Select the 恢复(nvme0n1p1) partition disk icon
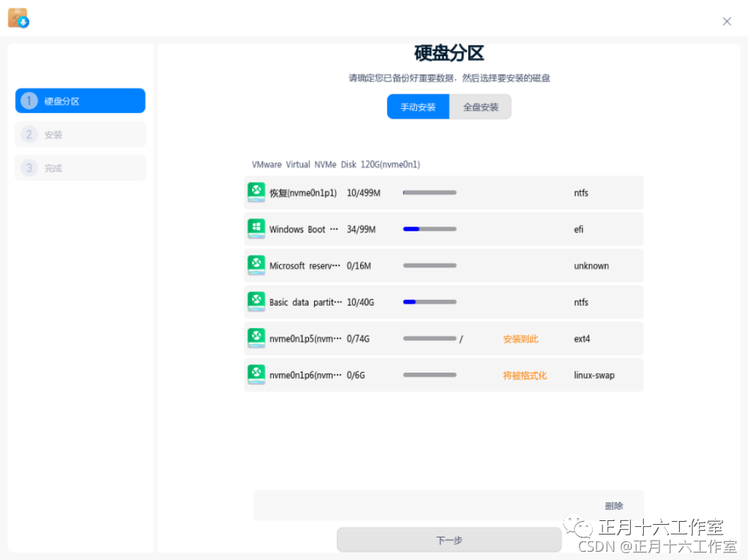 tap(256, 193)
